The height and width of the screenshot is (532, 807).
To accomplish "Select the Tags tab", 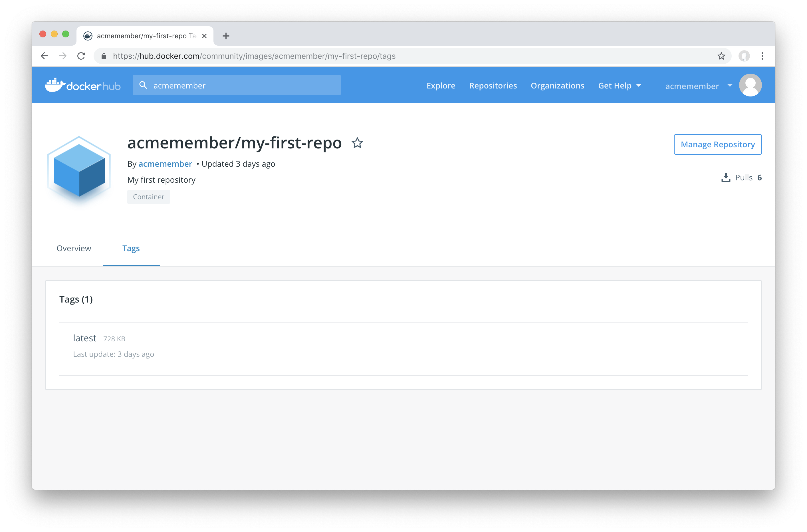I will 131,248.
